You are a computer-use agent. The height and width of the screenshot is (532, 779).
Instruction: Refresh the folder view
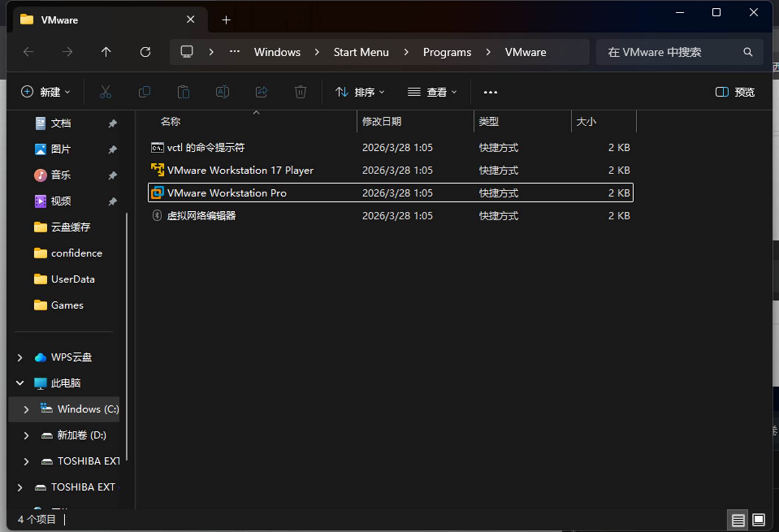coord(146,52)
